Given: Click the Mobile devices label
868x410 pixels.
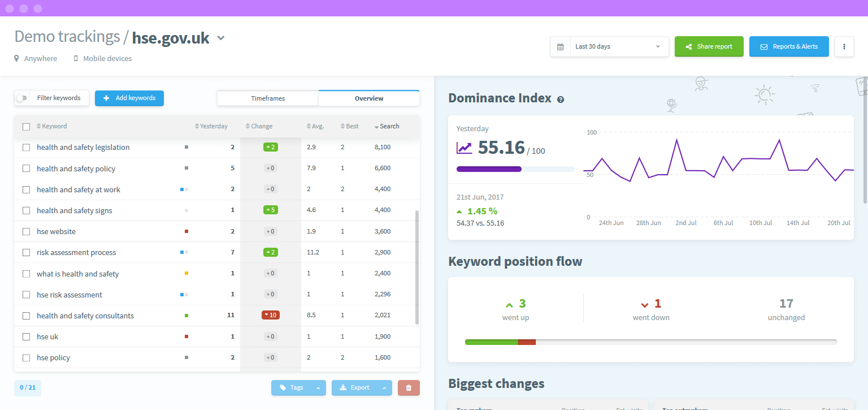Looking at the screenshot, I should 107,58.
